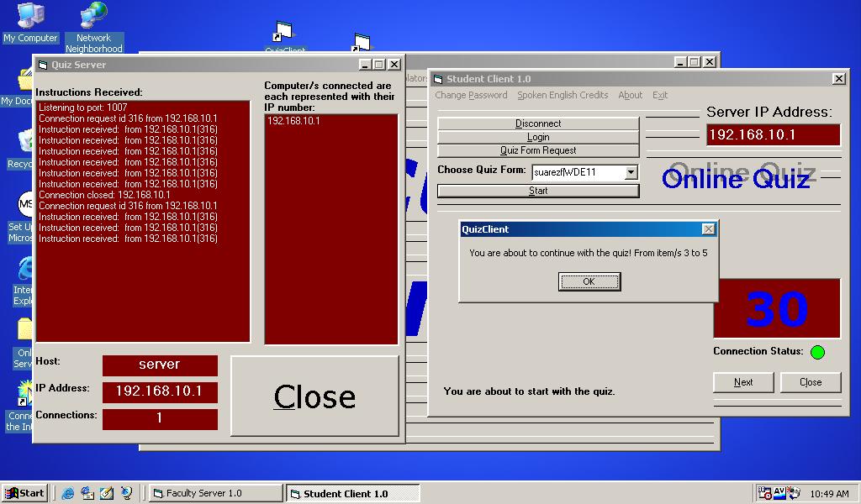Click the Disconnect button

tap(538, 123)
